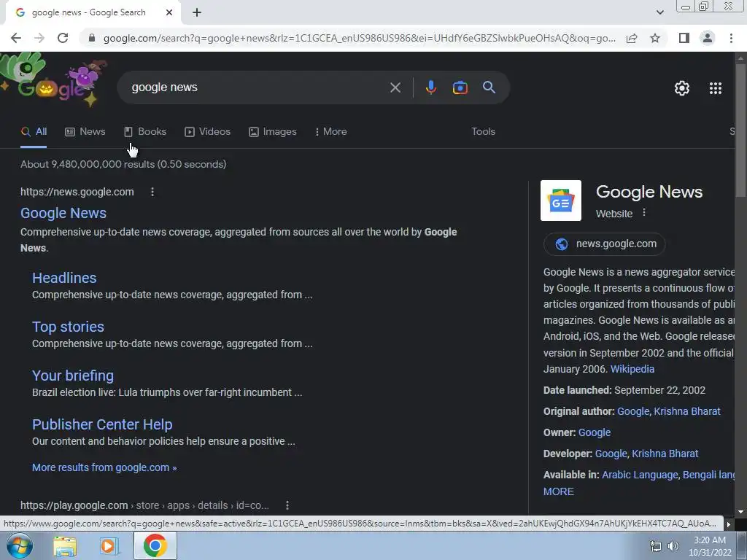Launch the media player taskbar icon

(109, 546)
